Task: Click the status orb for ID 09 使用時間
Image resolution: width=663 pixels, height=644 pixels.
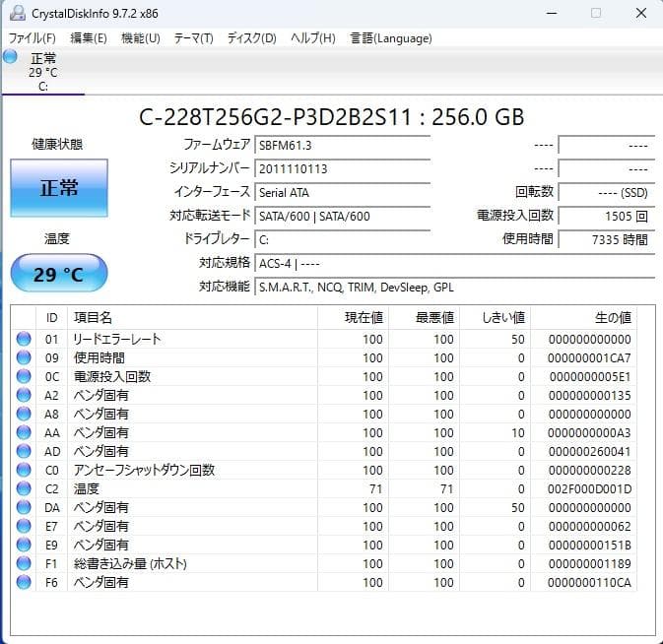Action: pyautogui.click(x=24, y=357)
